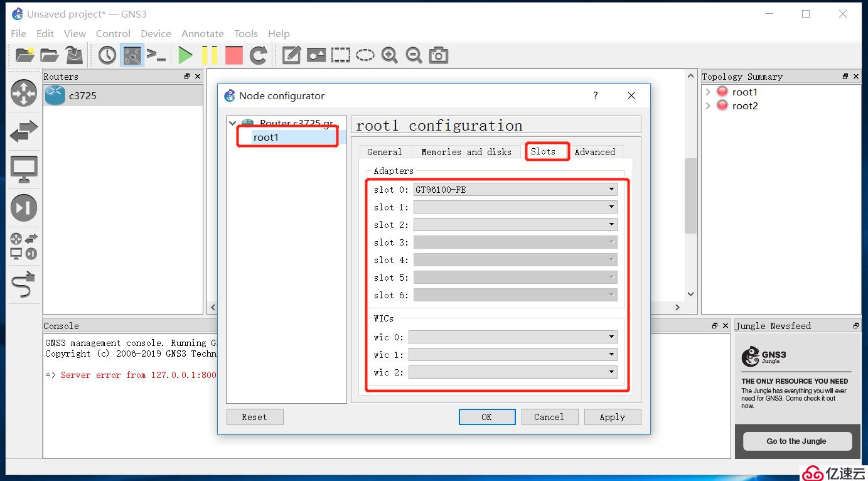Select the c3725 router template
This screenshot has width=868, height=481.
[x=123, y=95]
